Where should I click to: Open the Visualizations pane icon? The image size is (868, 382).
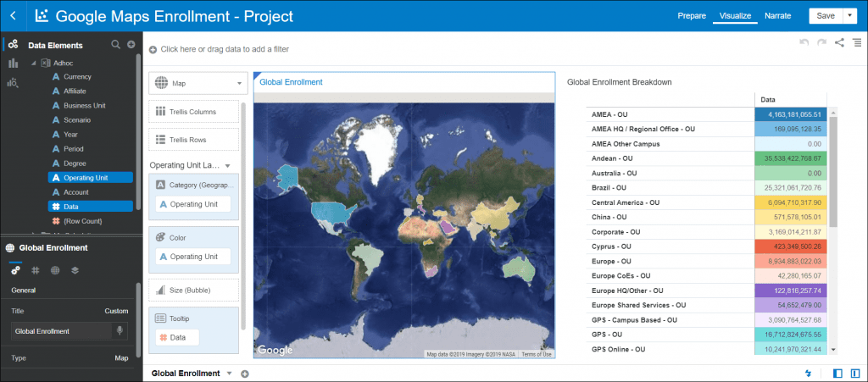(14, 64)
